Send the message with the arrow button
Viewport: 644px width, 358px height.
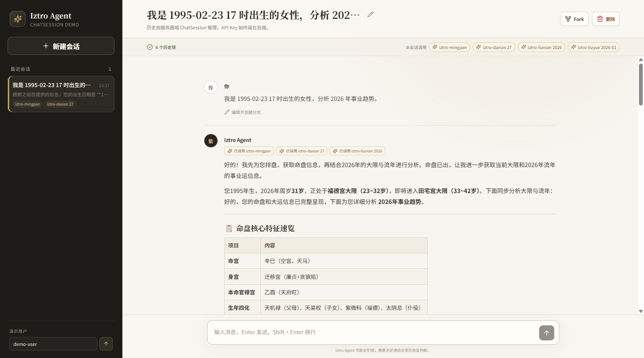(x=547, y=333)
